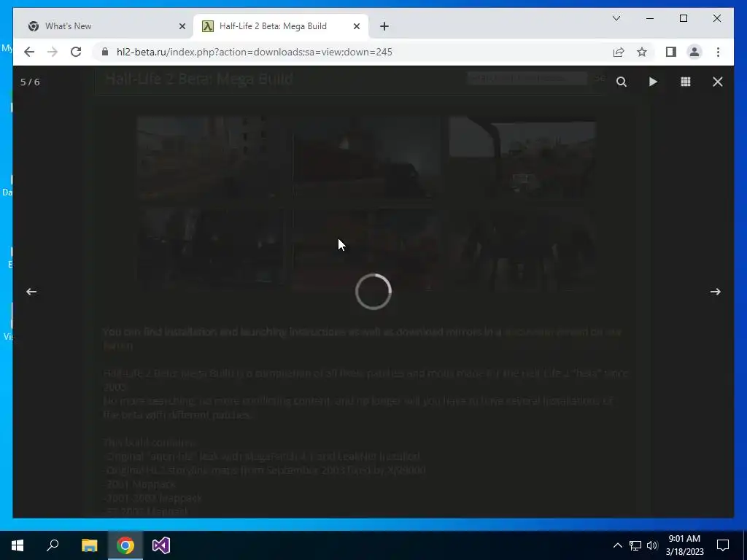747x560 pixels.
Task: Bookmark this page with star icon
Action: 642,52
